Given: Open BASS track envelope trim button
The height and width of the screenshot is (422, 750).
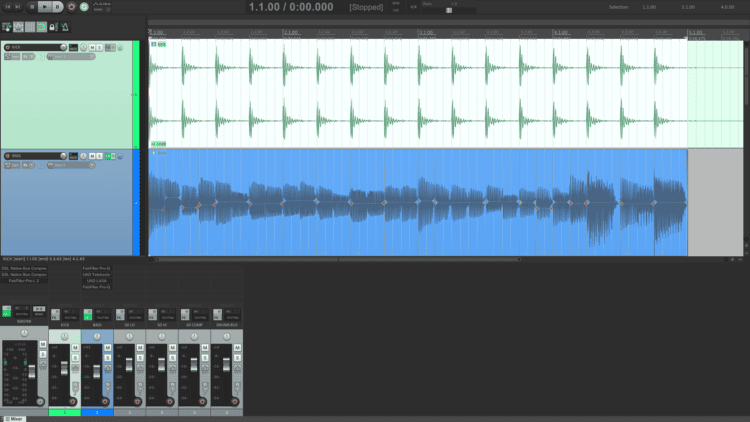Looking at the screenshot, I should (12, 165).
